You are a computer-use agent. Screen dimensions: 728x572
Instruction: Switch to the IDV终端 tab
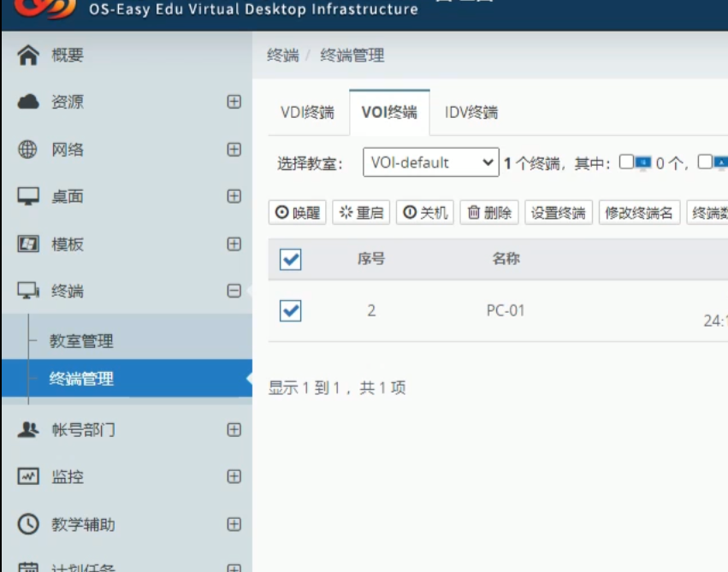tap(471, 112)
